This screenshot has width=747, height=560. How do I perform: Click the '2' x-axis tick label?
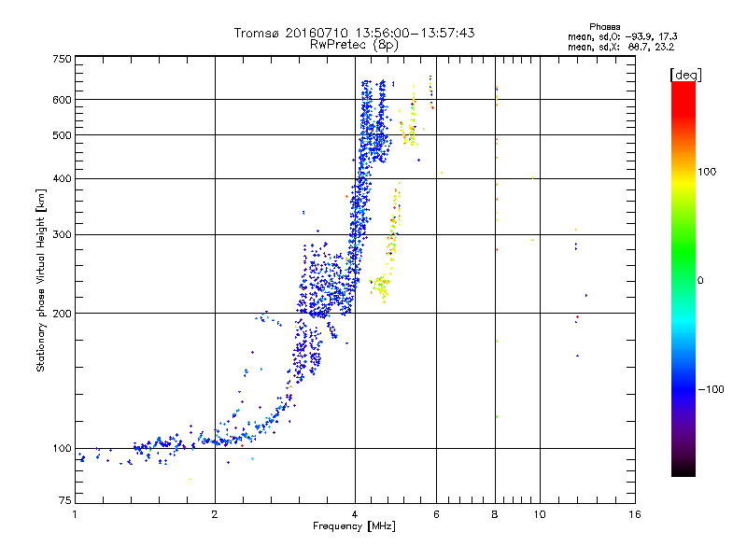[215, 514]
